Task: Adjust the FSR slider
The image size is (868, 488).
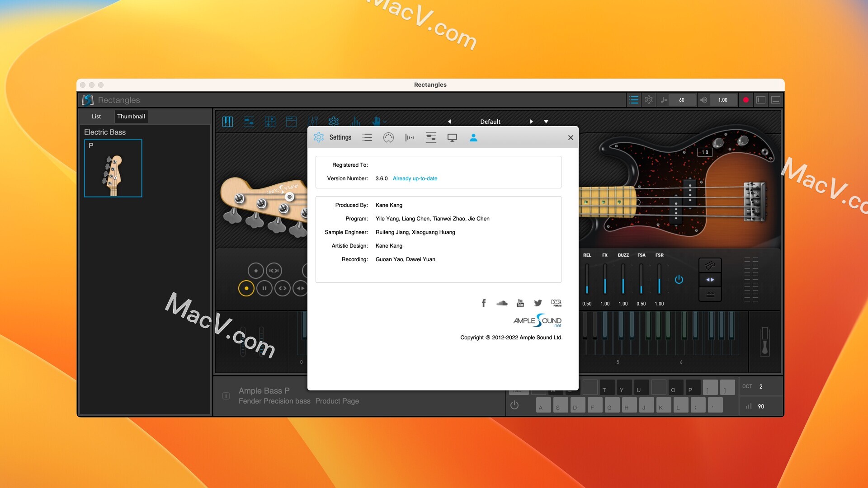Action: 659,279
